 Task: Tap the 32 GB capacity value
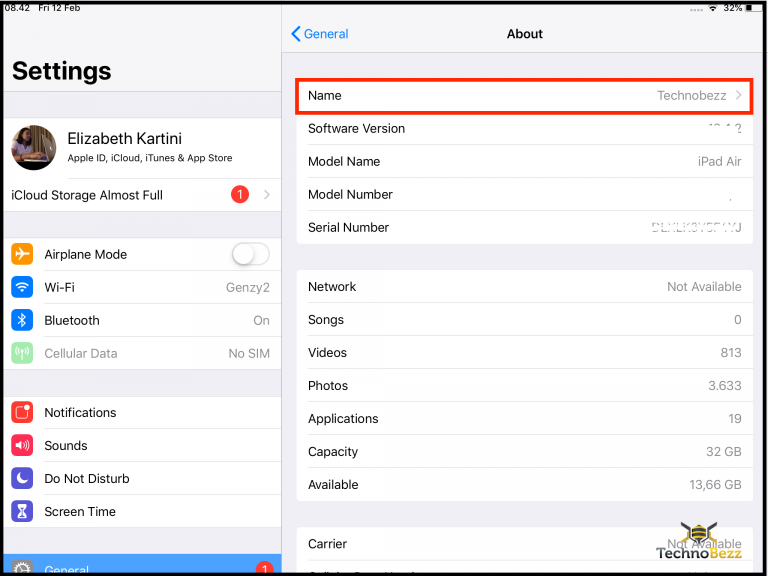click(x=723, y=451)
